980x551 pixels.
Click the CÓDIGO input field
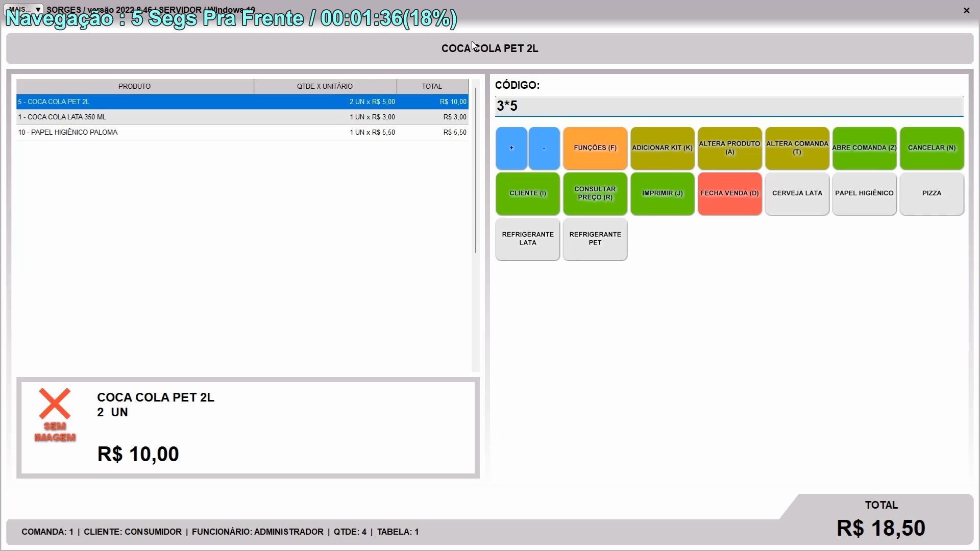click(728, 106)
